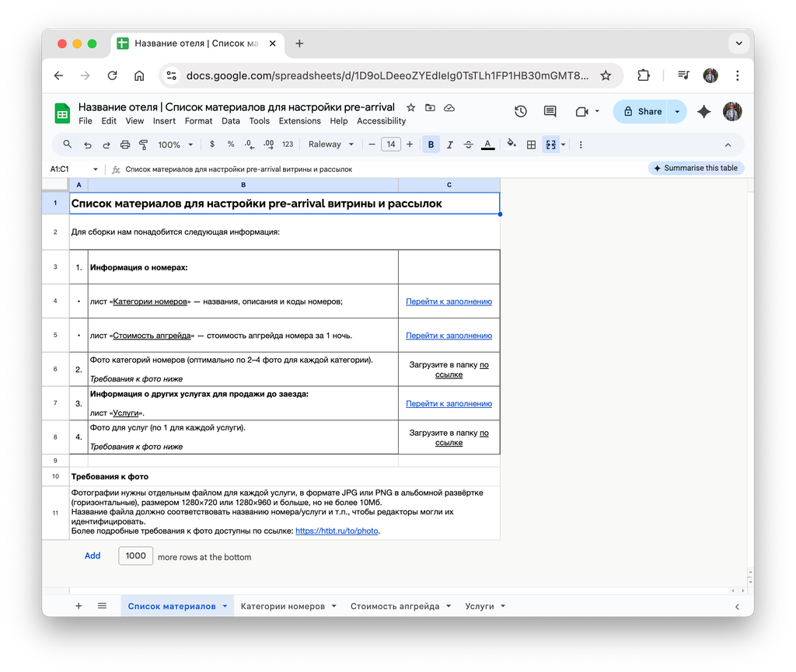This screenshot has height=672, width=796.
Task: Reload the page in browser
Action: click(x=112, y=75)
